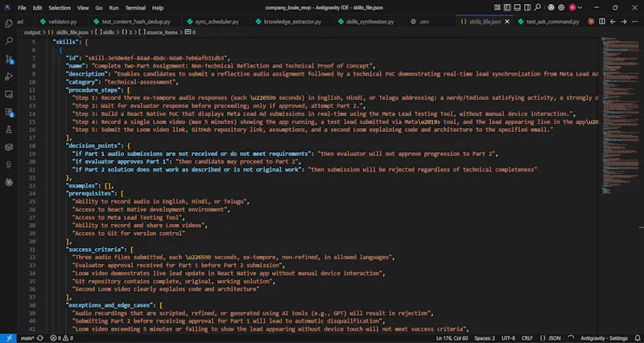
Task: Open the Run and Debug view
Action: [9, 76]
